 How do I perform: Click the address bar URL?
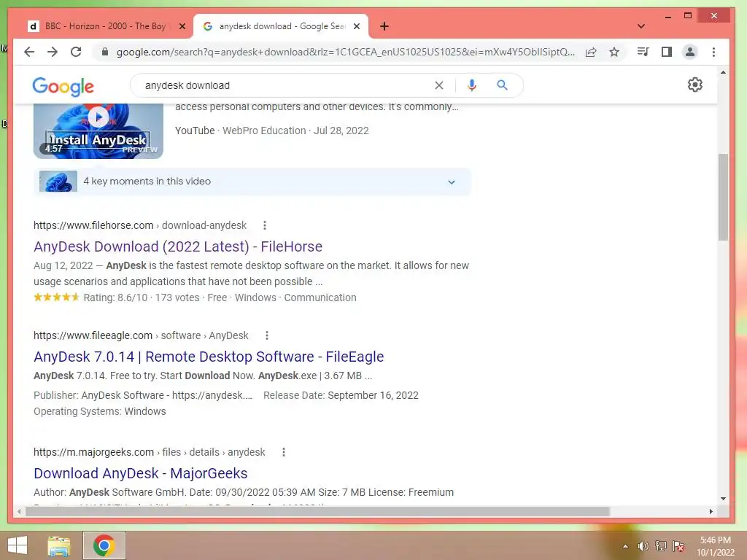[x=345, y=52]
